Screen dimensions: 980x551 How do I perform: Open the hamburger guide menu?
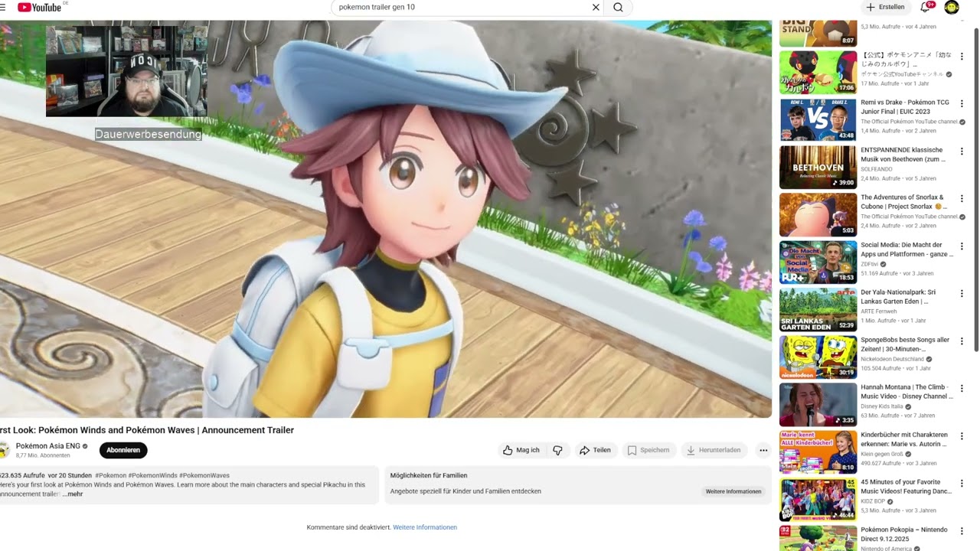[3, 7]
